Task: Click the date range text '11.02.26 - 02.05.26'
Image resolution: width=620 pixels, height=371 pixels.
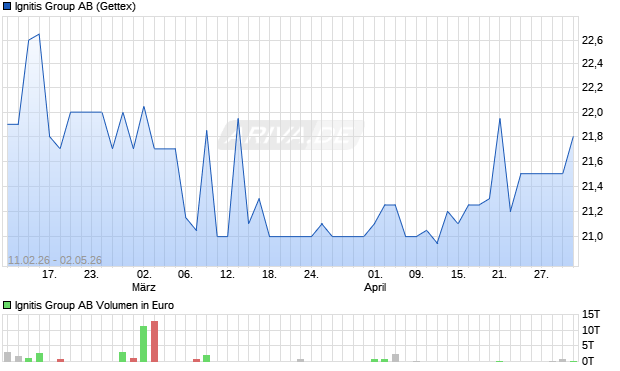Action: click(x=55, y=260)
